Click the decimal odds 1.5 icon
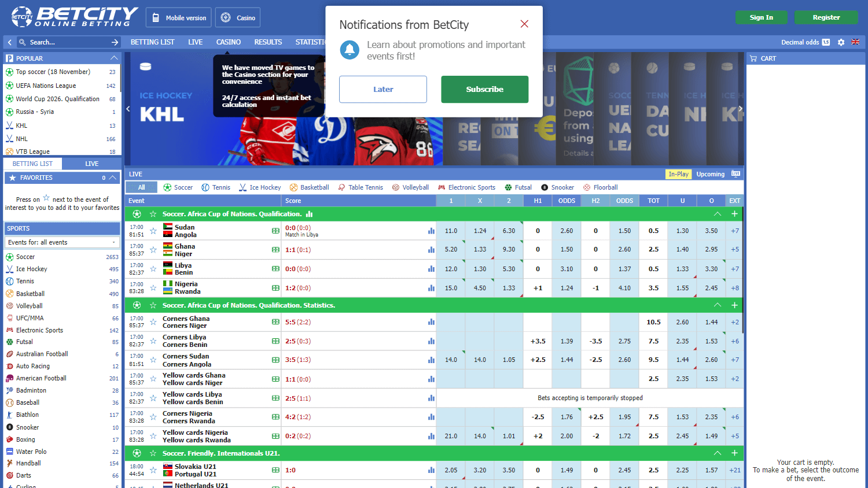Viewport: 868px width, 488px height. [826, 42]
